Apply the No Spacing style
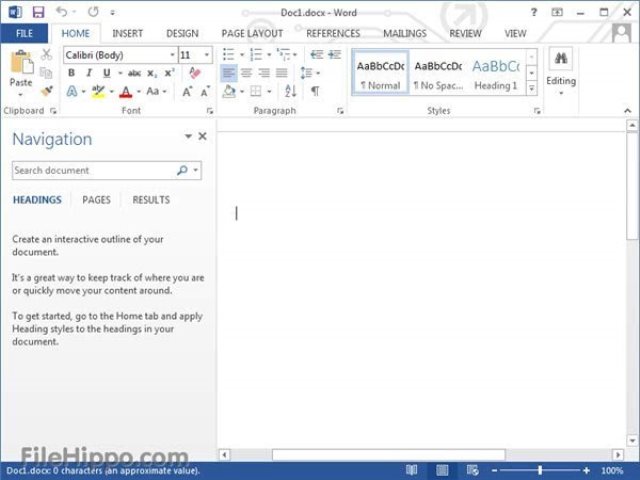640x480 pixels. (438, 73)
